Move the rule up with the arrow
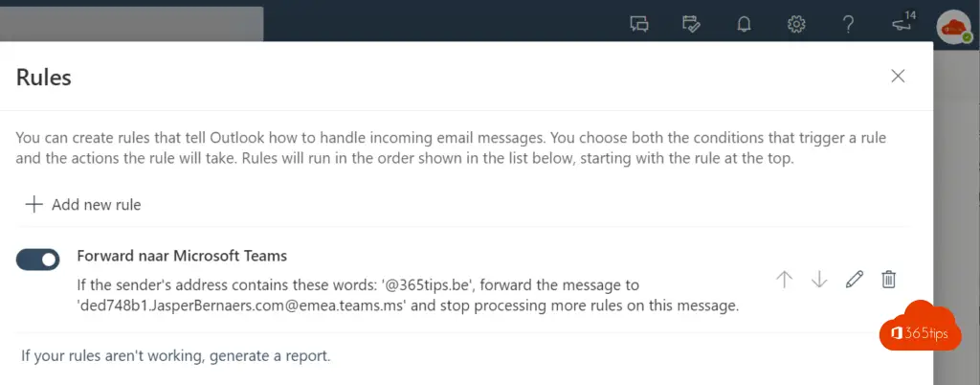Viewport: 980px width, 385px height. (785, 279)
